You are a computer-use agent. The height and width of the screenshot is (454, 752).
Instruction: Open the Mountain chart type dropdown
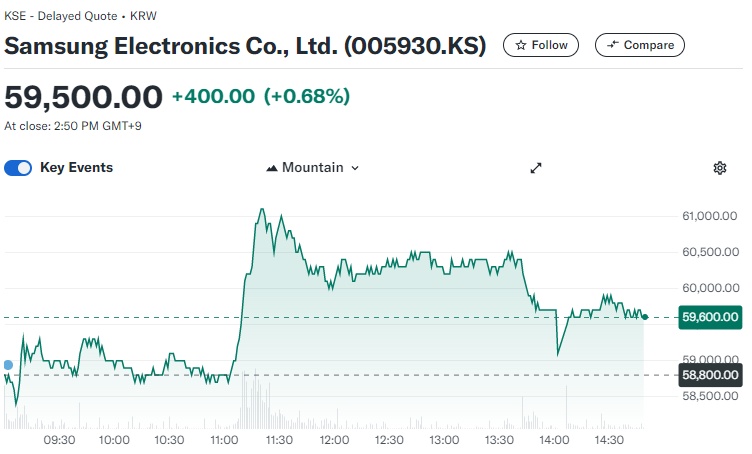tap(312, 168)
